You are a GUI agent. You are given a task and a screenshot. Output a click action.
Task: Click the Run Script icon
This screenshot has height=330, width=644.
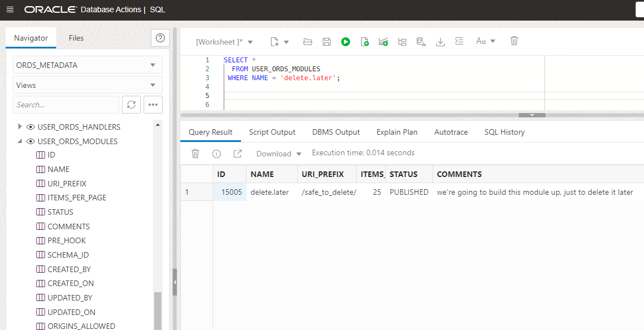pyautogui.click(x=365, y=42)
